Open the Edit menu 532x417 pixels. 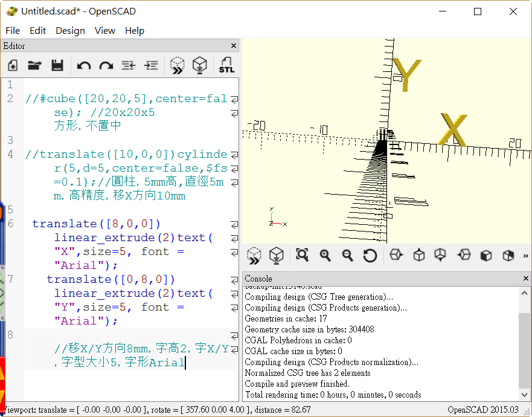[x=37, y=31]
